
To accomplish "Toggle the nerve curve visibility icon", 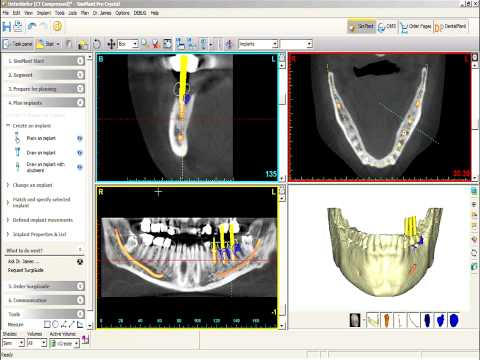I will coord(413,320).
